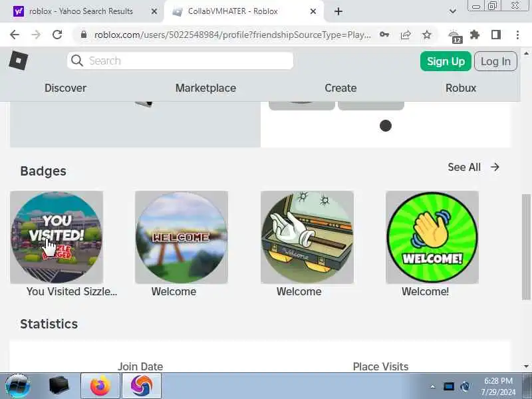Click the Roblox Search field
Viewport: 532px width, 399px height.
pos(180,61)
